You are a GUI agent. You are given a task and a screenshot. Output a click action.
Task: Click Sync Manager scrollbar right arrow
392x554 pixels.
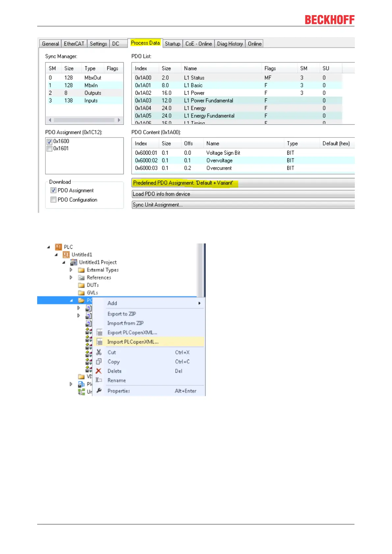[x=119, y=120]
